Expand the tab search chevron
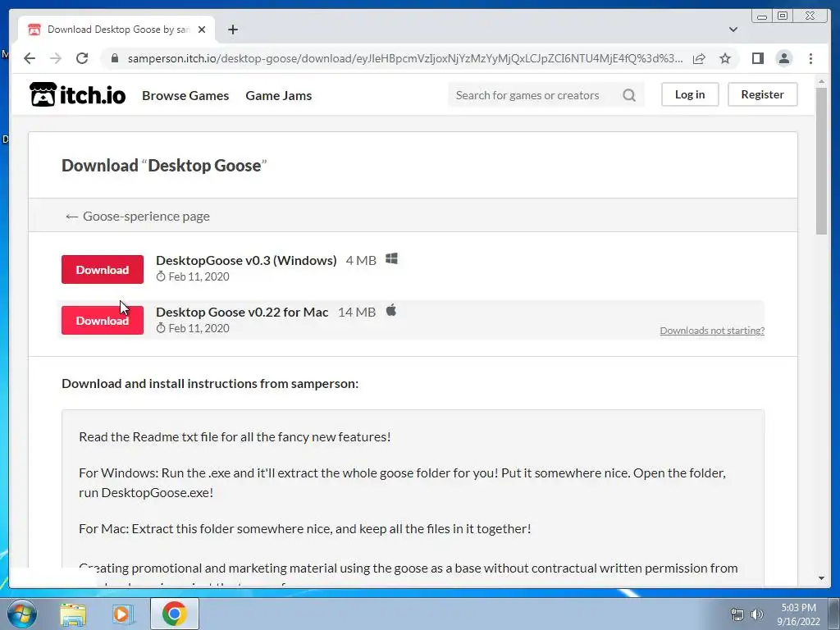Image resolution: width=840 pixels, height=630 pixels. tap(733, 30)
